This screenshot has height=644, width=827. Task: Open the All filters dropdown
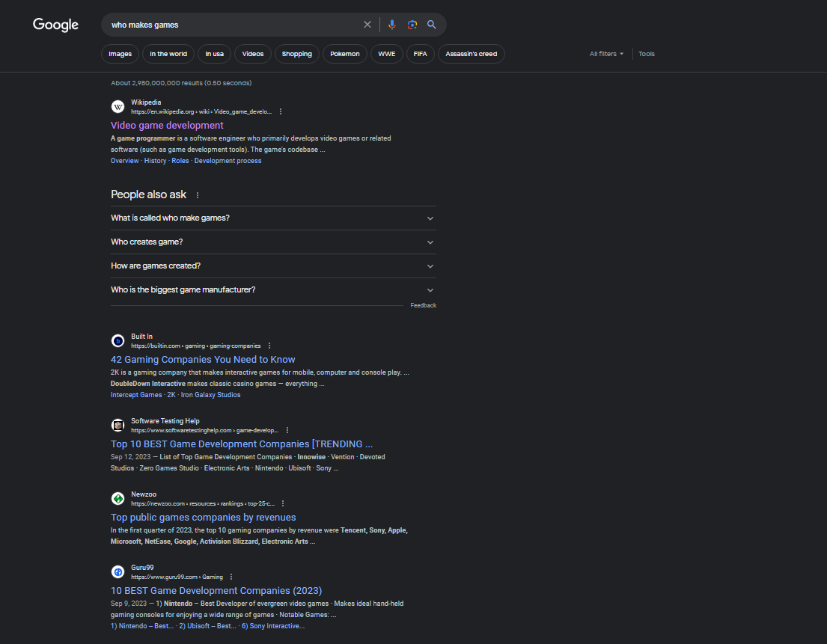(x=606, y=54)
